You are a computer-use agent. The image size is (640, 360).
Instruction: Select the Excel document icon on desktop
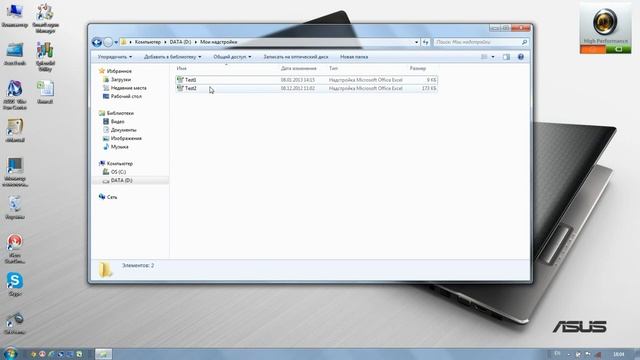pyautogui.click(x=45, y=92)
